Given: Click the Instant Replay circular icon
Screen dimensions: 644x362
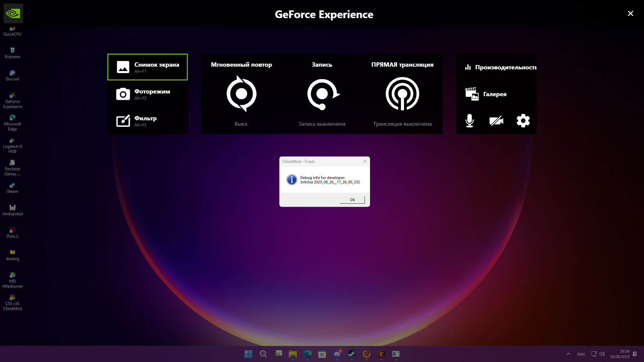Looking at the screenshot, I should 241,94.
